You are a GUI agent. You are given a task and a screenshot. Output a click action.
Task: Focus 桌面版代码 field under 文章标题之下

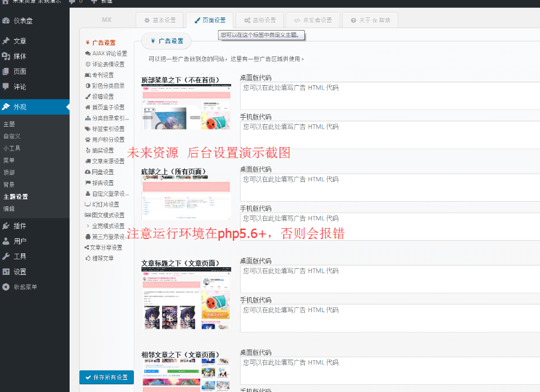pos(390,279)
